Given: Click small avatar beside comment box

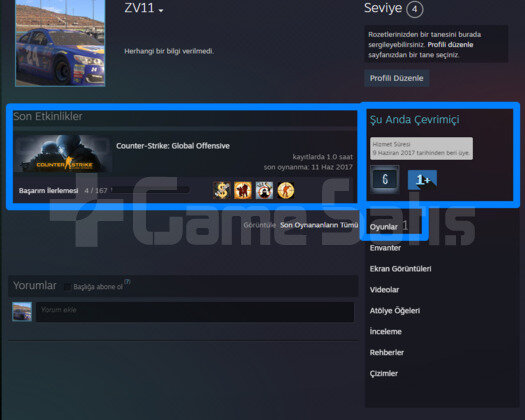Looking at the screenshot, I should tap(22, 311).
